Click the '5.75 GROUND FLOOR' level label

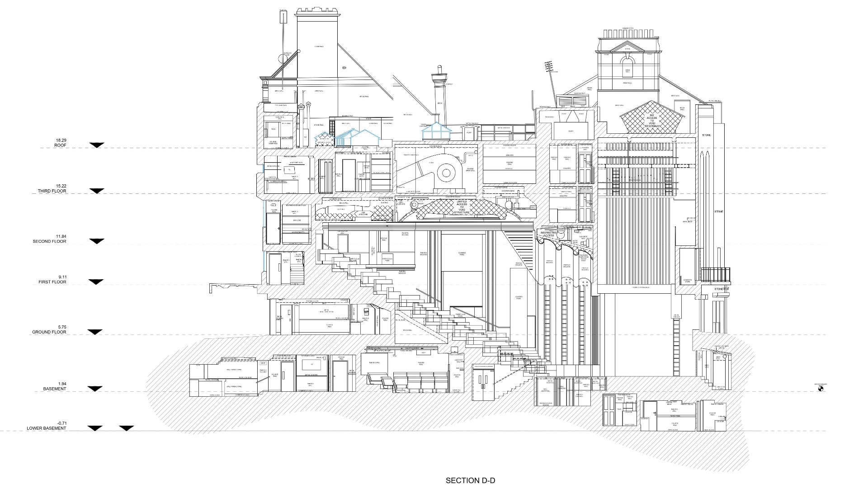click(49, 329)
